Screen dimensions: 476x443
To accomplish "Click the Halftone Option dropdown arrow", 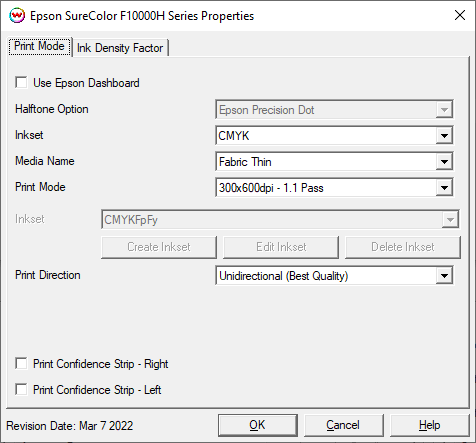I will [444, 110].
